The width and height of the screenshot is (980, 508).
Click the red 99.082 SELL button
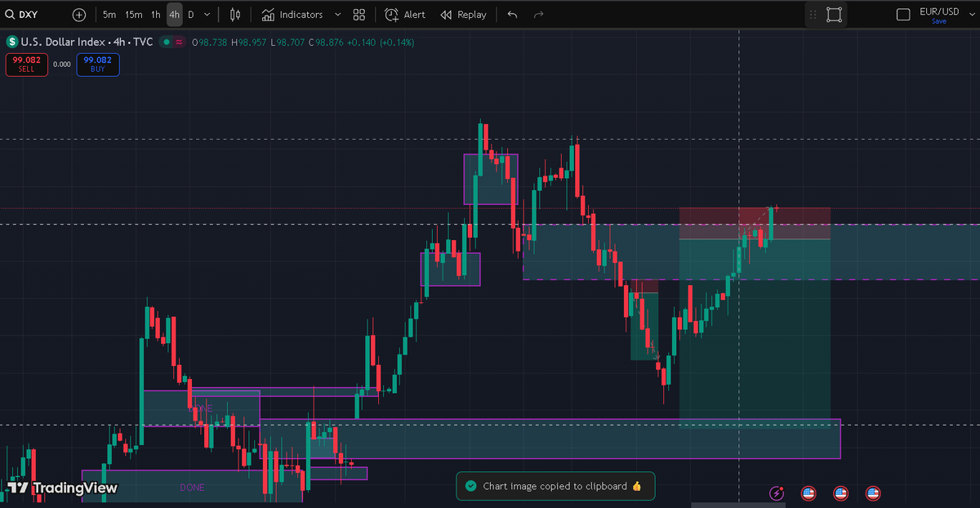(27, 65)
